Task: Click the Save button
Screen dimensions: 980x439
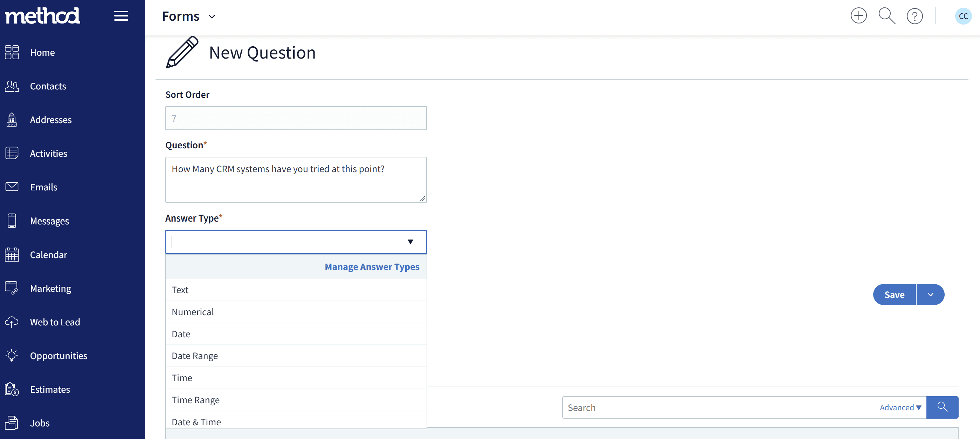Action: click(x=894, y=295)
